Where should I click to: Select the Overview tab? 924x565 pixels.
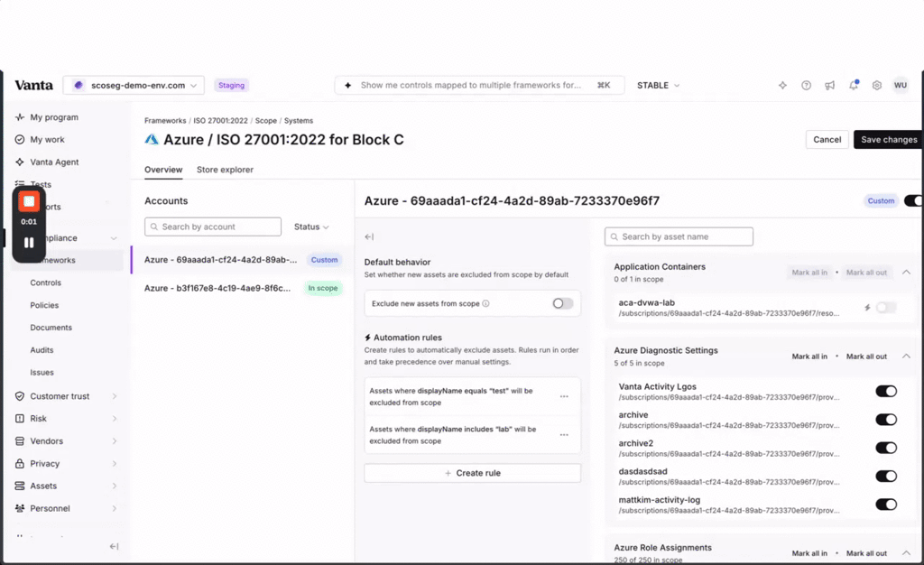pos(163,170)
